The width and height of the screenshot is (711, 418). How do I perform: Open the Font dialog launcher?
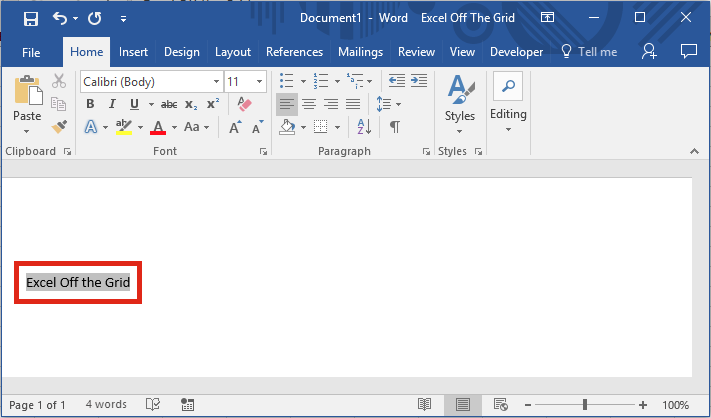click(263, 151)
